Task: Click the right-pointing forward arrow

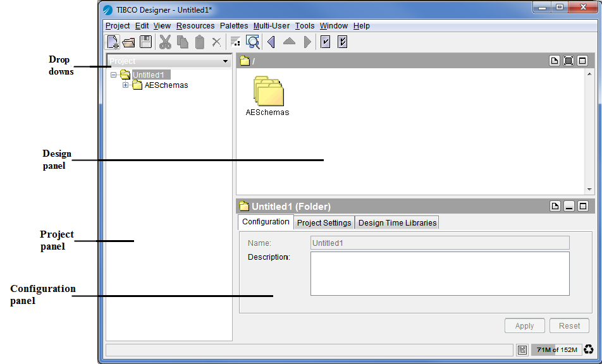Action: click(x=307, y=42)
